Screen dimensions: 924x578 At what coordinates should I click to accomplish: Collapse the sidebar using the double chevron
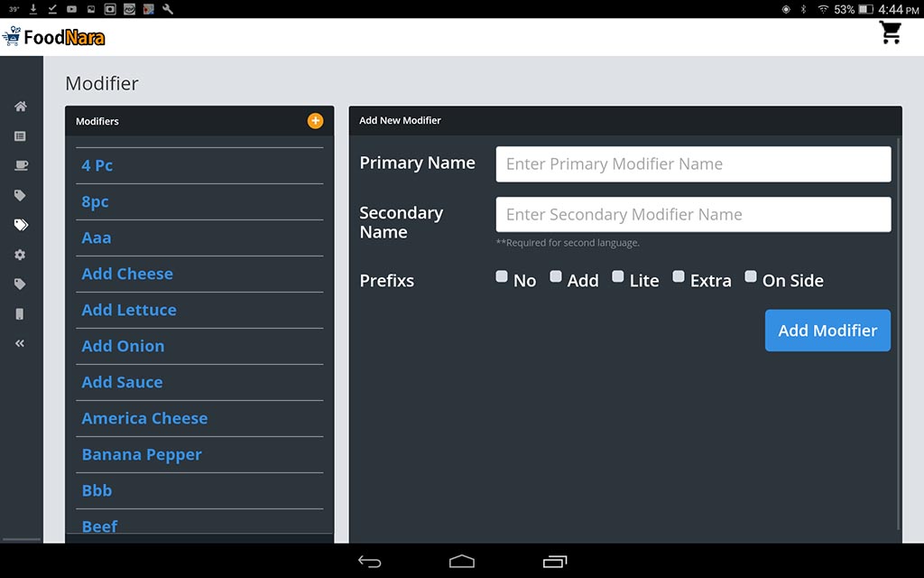20,343
